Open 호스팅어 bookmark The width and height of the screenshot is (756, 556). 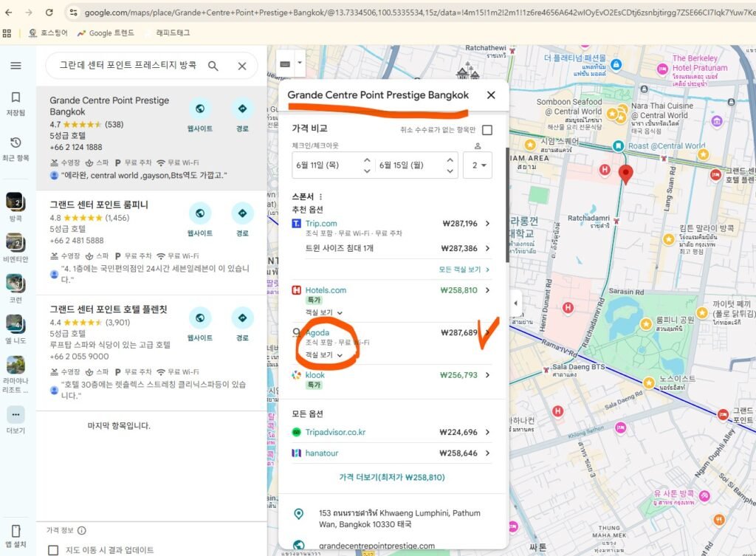tap(48, 32)
